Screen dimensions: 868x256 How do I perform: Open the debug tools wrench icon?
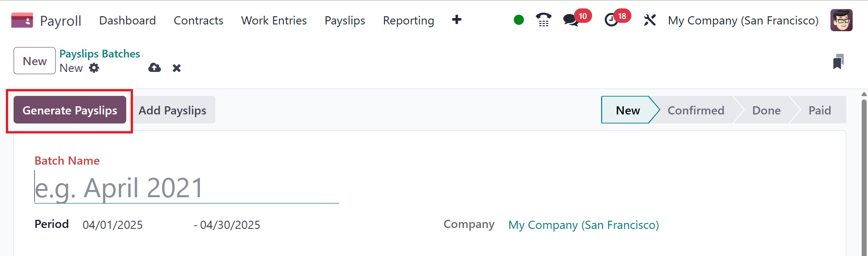click(x=650, y=20)
